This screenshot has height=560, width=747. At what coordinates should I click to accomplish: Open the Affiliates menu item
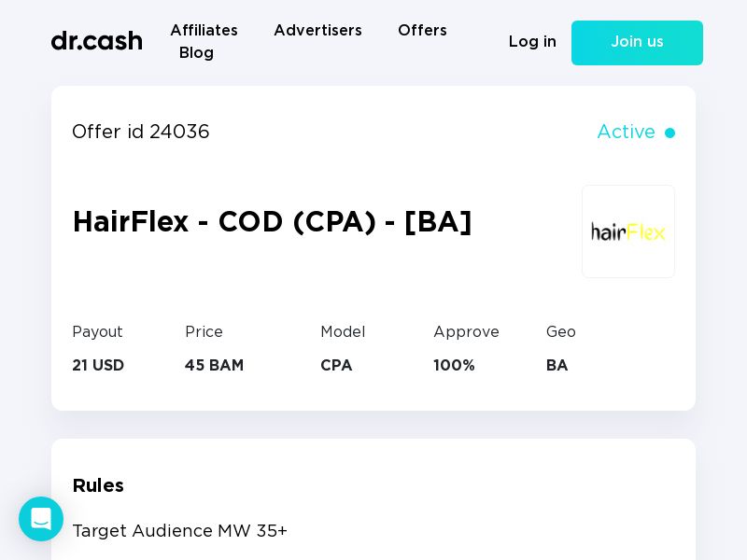coord(204,31)
